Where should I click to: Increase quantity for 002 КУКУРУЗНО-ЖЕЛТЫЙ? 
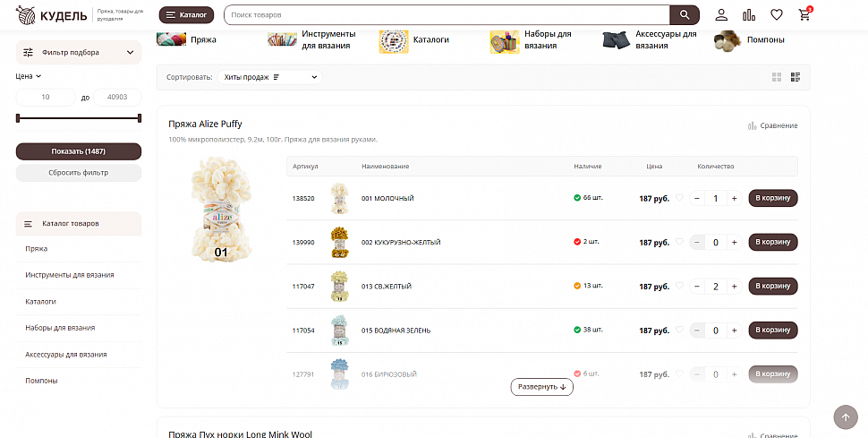[x=734, y=242]
